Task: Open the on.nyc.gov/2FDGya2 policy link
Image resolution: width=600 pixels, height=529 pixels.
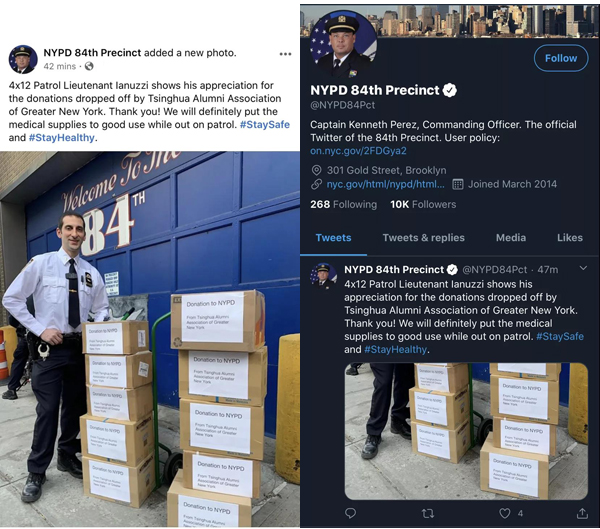Action: (x=358, y=151)
